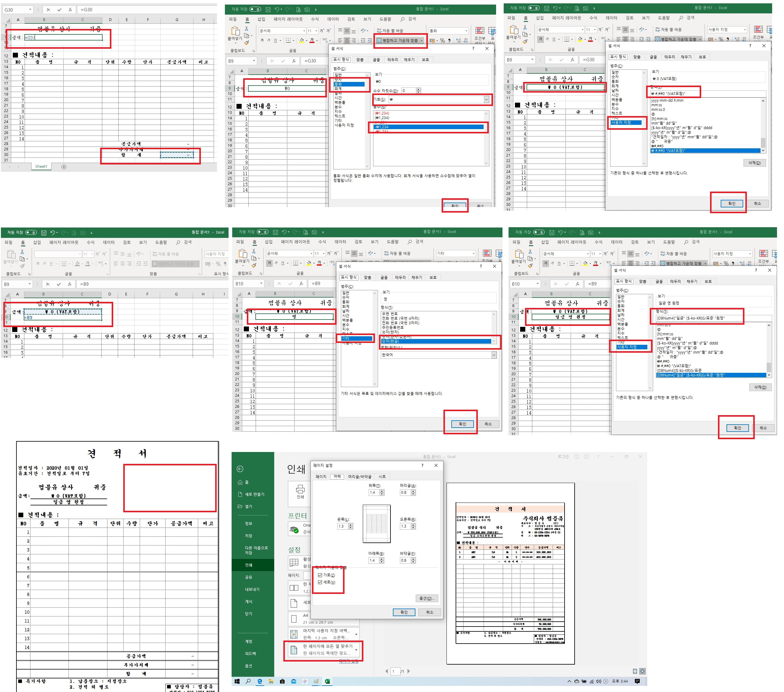Click the Edge browser taskbar icon
Viewport: 784px width, 692px height.
260,681
